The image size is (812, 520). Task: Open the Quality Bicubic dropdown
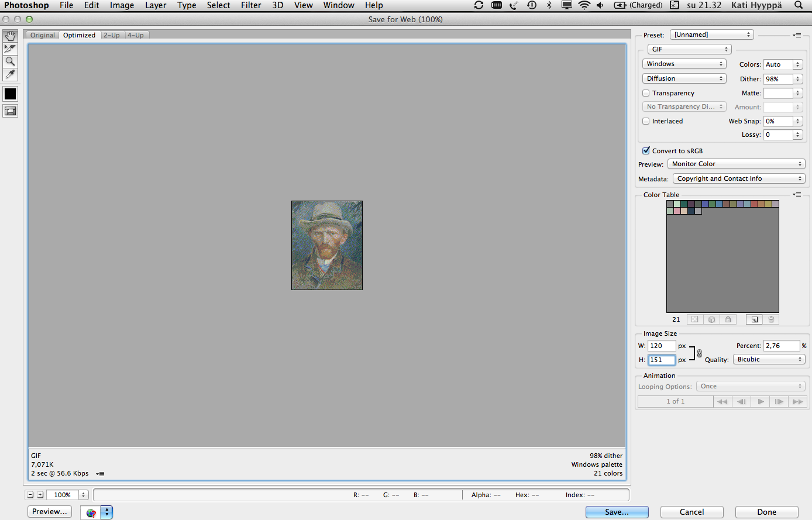[769, 359]
